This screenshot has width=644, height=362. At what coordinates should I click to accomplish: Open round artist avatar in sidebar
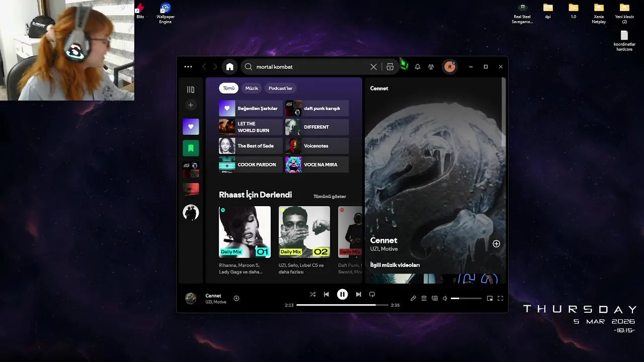pos(191,212)
